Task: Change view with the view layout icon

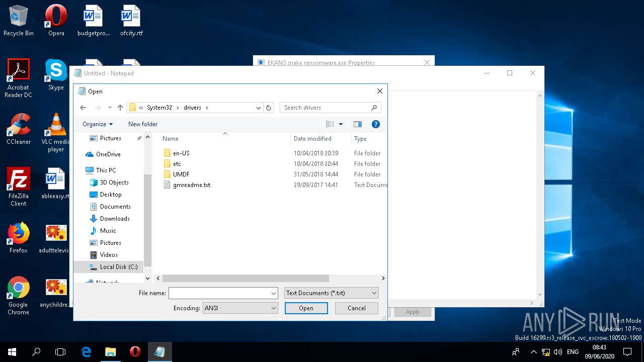Action: coord(330,124)
